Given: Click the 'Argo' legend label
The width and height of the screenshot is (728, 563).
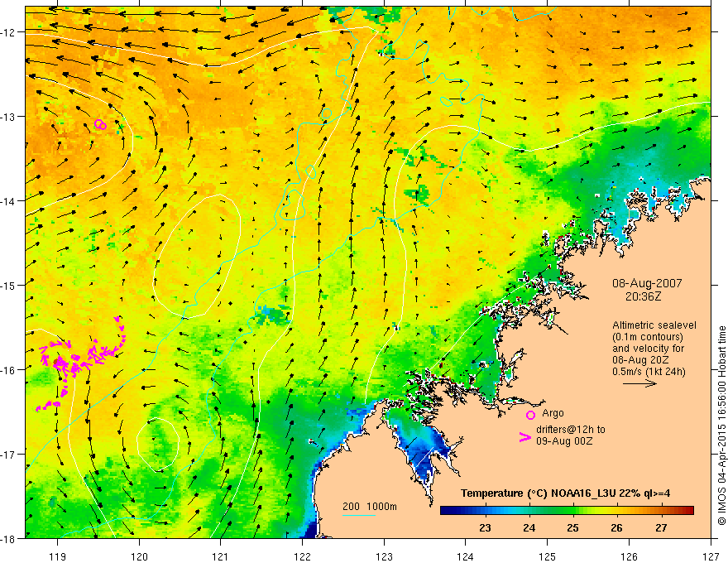Looking at the screenshot, I should 553,413.
